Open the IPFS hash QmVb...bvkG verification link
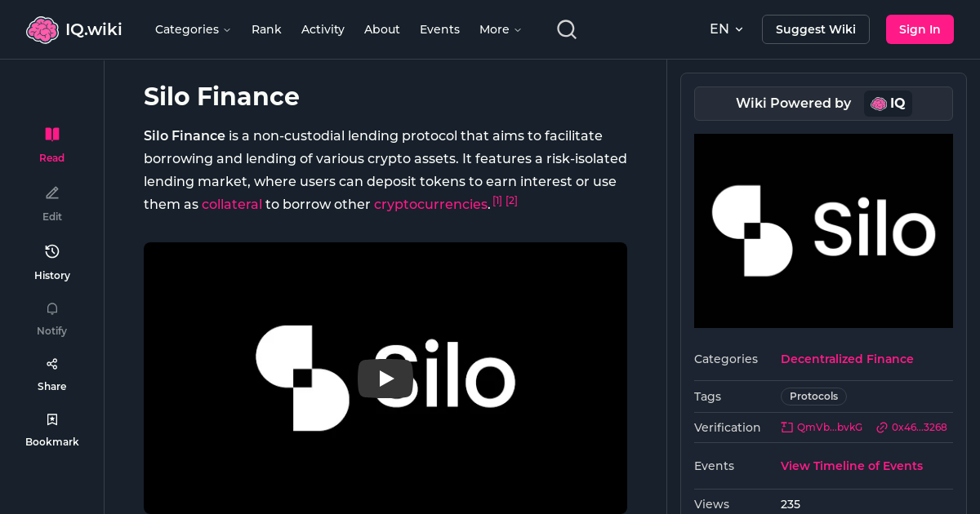 click(822, 427)
